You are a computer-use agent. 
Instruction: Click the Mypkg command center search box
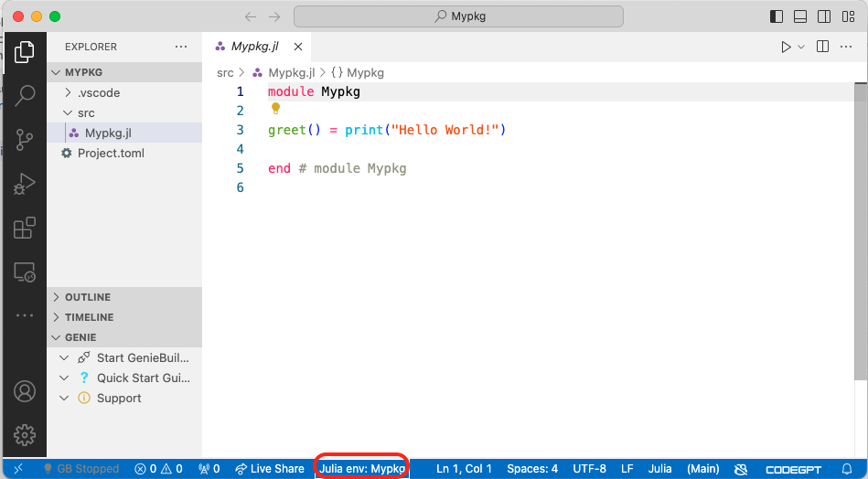pyautogui.click(x=458, y=16)
